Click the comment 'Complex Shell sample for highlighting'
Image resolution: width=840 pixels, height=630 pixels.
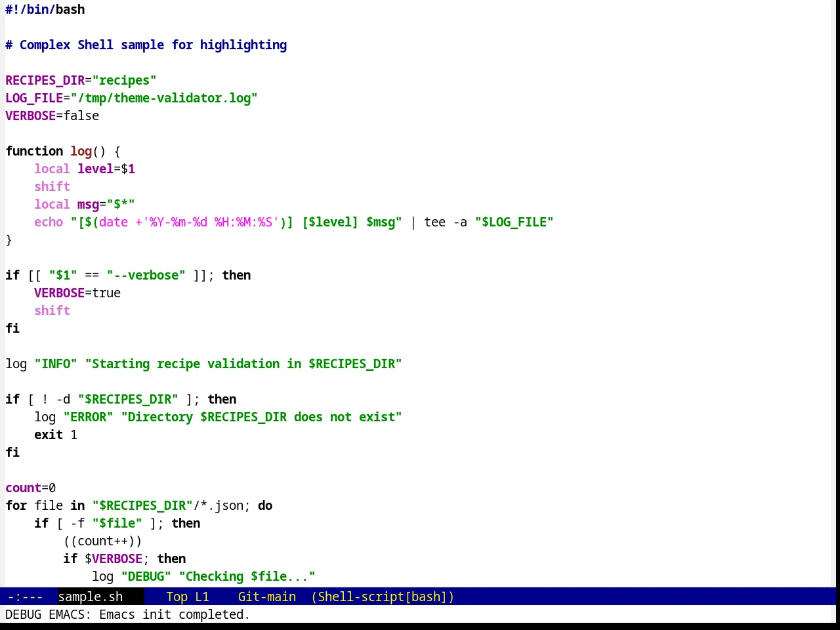pyautogui.click(x=153, y=45)
